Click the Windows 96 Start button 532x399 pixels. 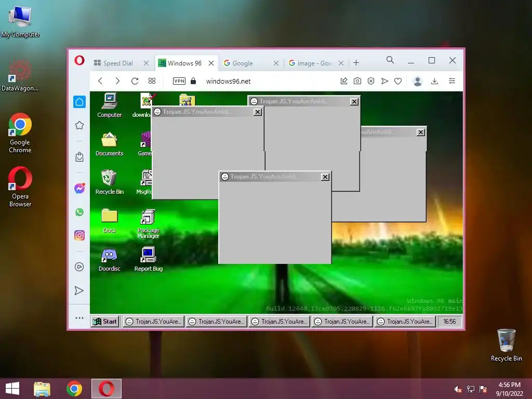[x=105, y=321]
